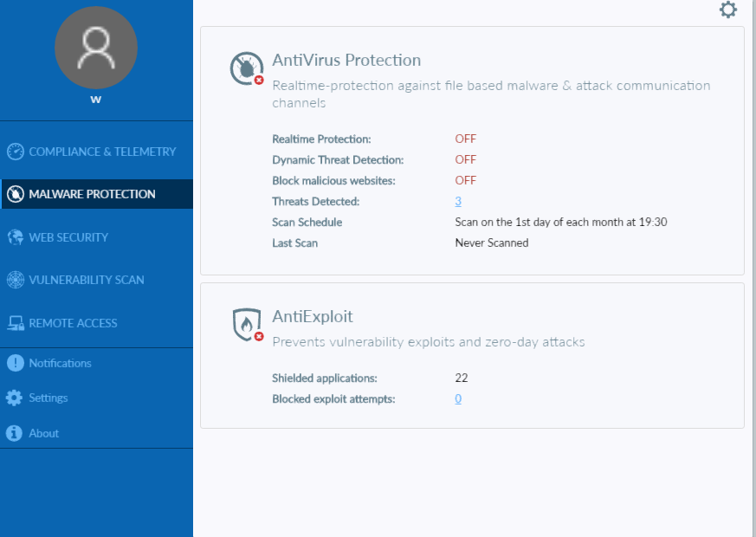Open Blocked exploit attempts count link
The width and height of the screenshot is (756, 537).
coord(458,398)
